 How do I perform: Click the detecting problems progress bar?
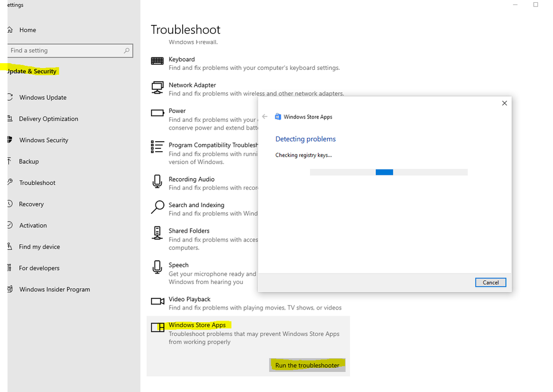click(389, 172)
